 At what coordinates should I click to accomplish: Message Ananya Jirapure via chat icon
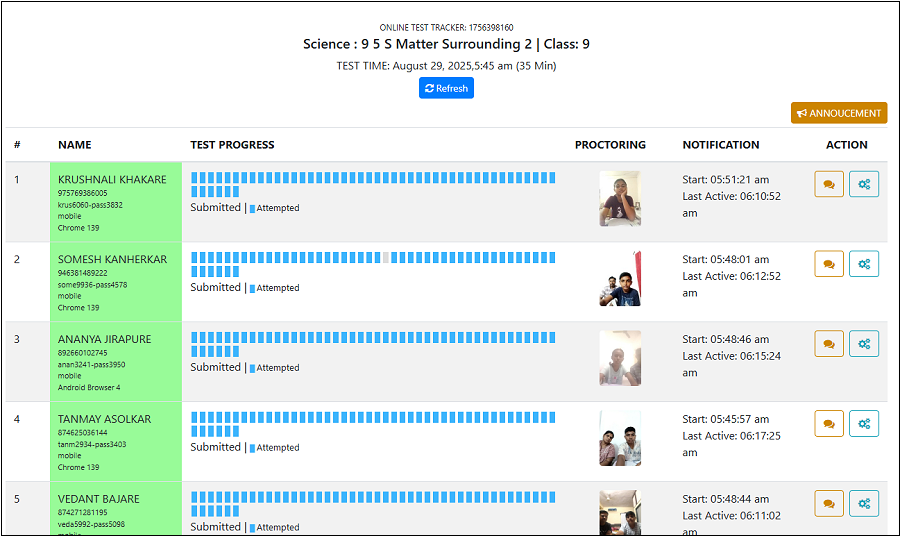(829, 344)
